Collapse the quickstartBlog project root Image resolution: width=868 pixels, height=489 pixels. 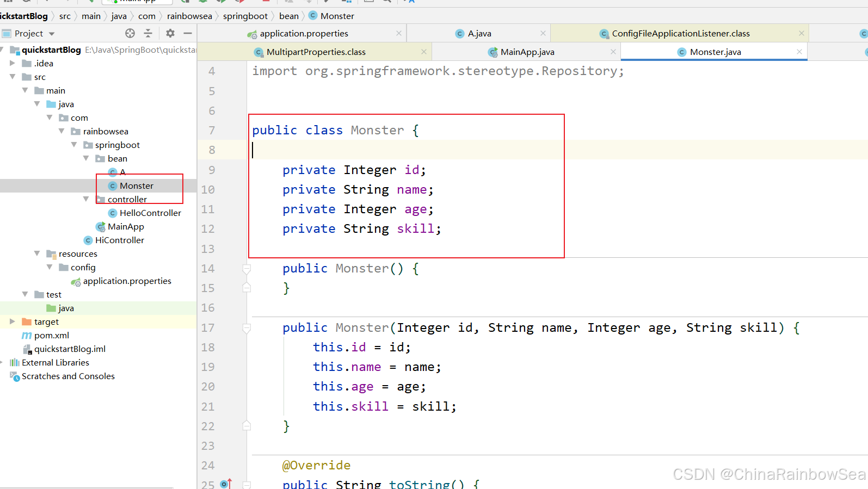[2, 49]
